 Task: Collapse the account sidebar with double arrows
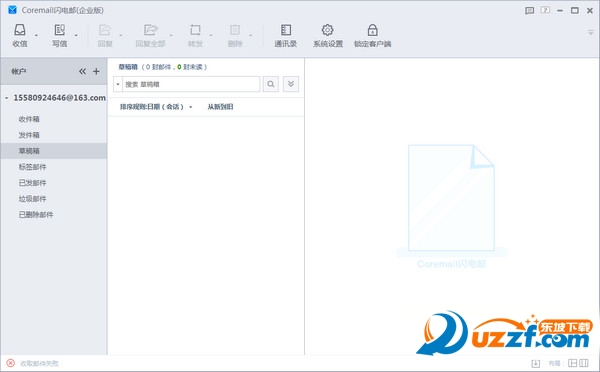(x=82, y=71)
